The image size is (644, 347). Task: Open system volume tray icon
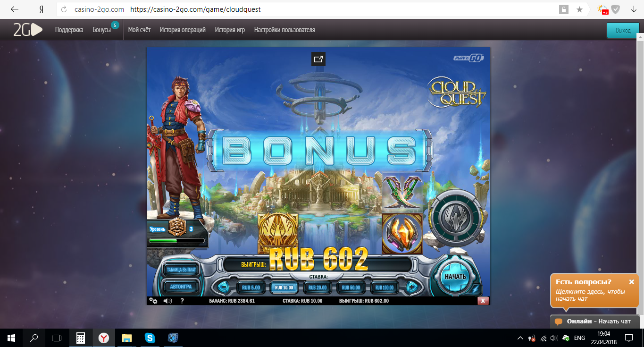pos(554,338)
